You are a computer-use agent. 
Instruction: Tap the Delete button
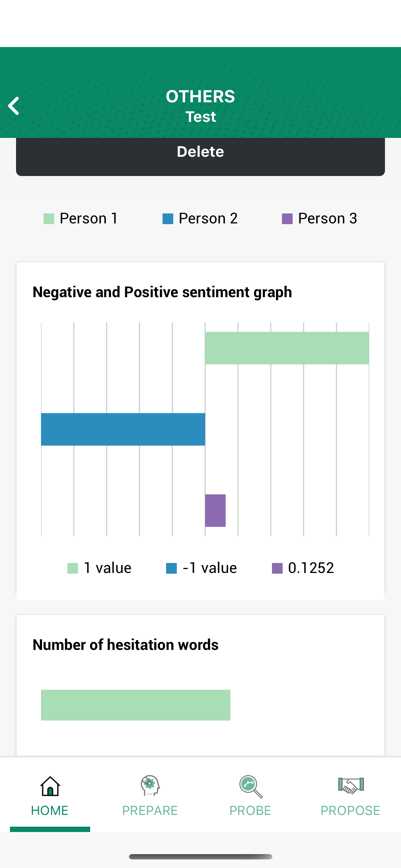(x=200, y=151)
